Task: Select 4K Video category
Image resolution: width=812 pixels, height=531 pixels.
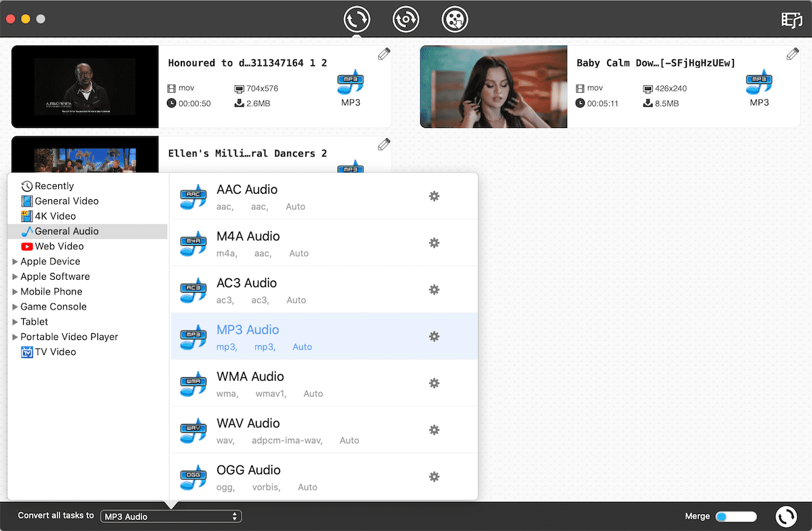Action: (55, 216)
